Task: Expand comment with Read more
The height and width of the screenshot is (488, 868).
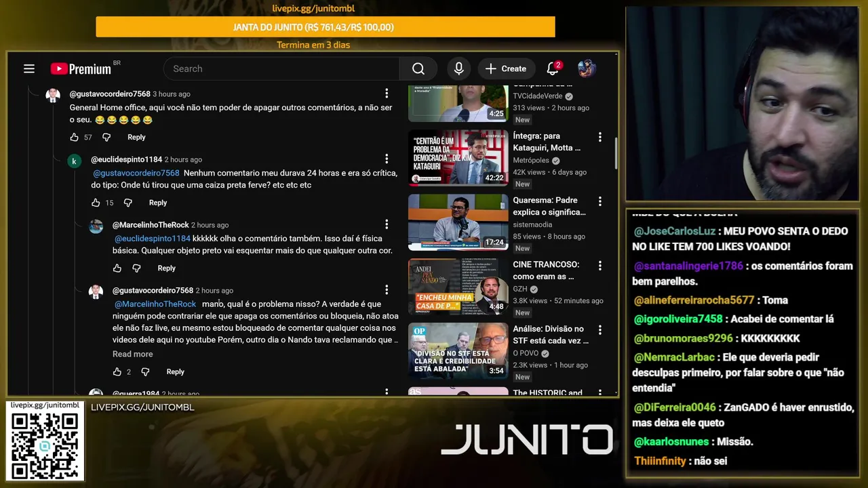Action: pyautogui.click(x=132, y=354)
